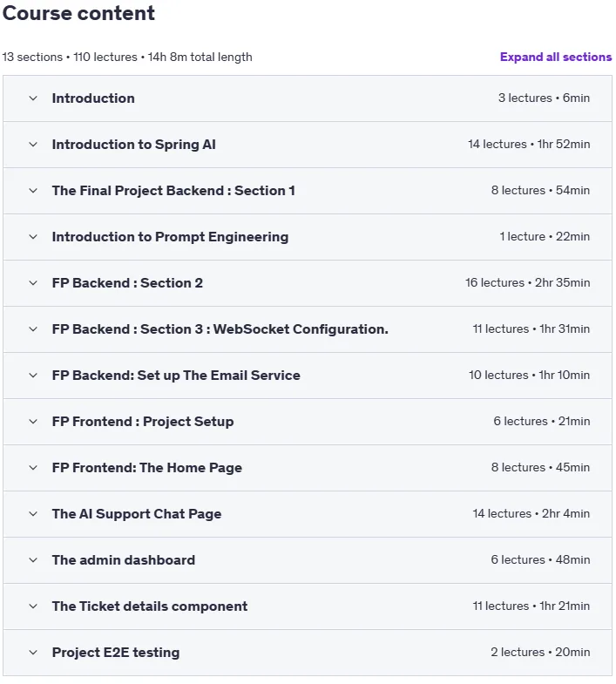Click chevron next to FP Backend Section 2
Image resolution: width=616 pixels, height=684 pixels.
[x=33, y=283]
